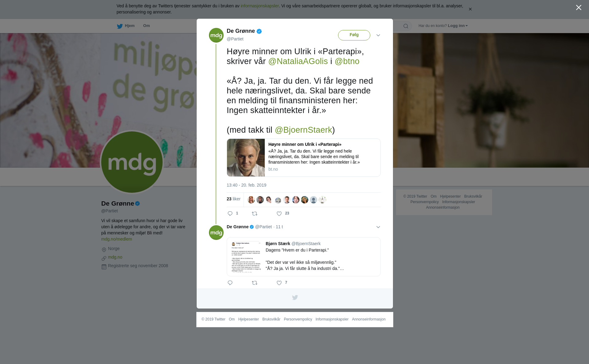Open @NataliaAGolis mention link

[x=298, y=61]
